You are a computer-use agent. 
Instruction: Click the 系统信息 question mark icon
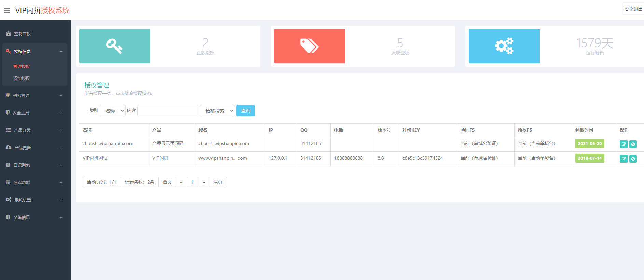point(8,217)
